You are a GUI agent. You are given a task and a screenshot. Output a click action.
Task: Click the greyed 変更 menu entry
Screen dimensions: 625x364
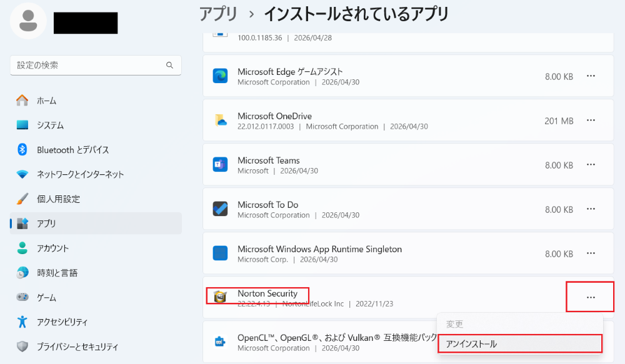[x=520, y=324]
